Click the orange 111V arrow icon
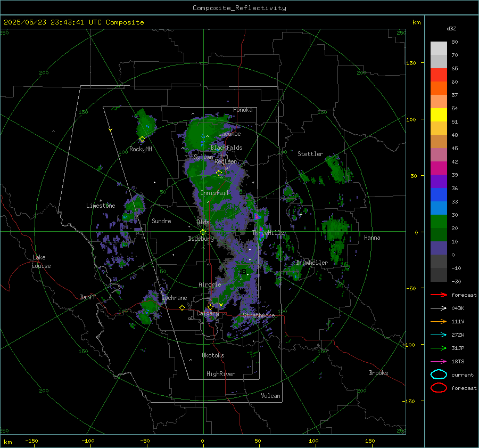The height and width of the screenshot is (448, 479). point(439,321)
